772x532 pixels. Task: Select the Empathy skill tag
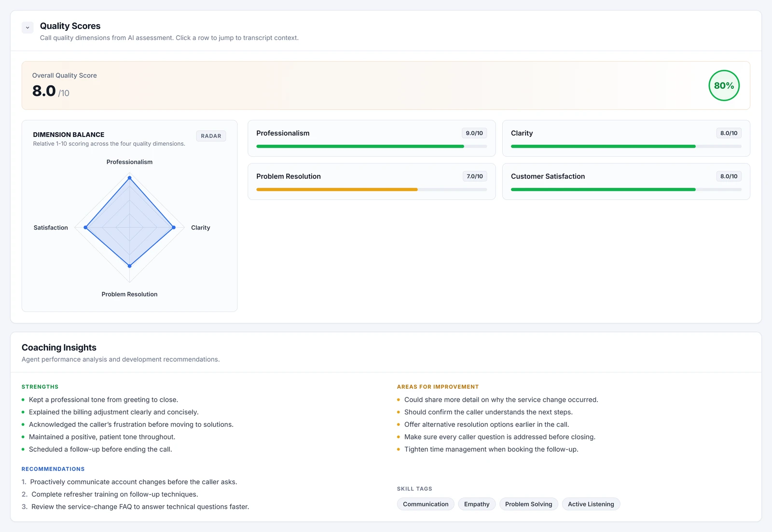pyautogui.click(x=477, y=504)
